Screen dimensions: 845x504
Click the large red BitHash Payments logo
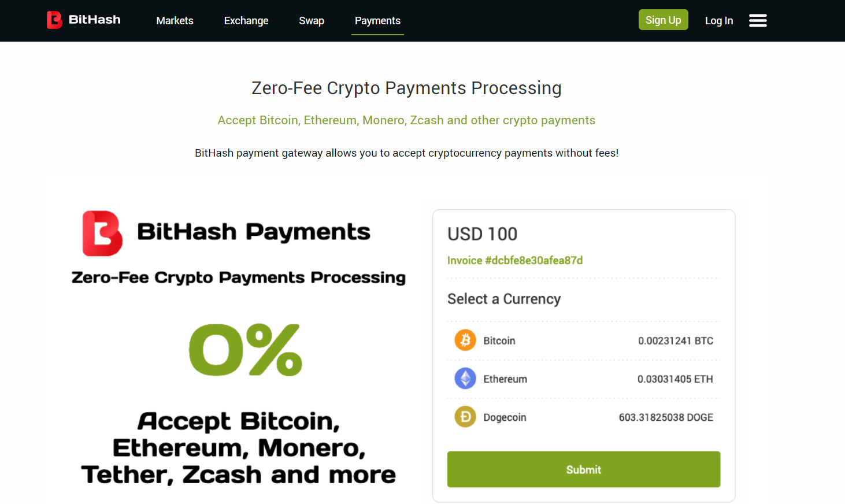102,234
